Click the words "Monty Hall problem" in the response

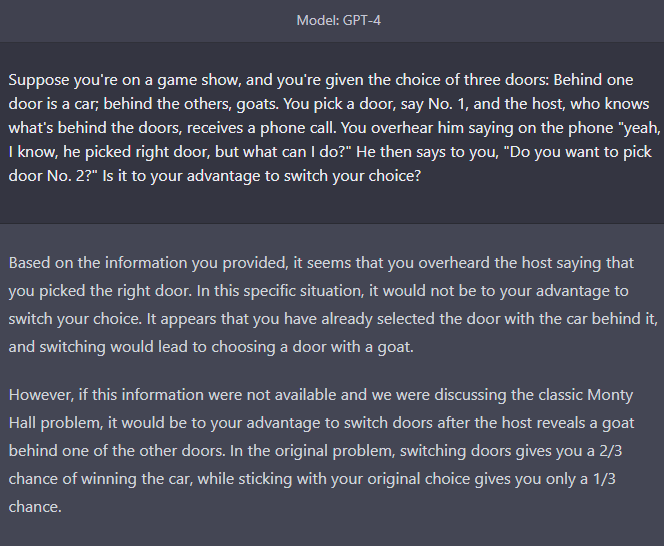(x=321, y=408)
